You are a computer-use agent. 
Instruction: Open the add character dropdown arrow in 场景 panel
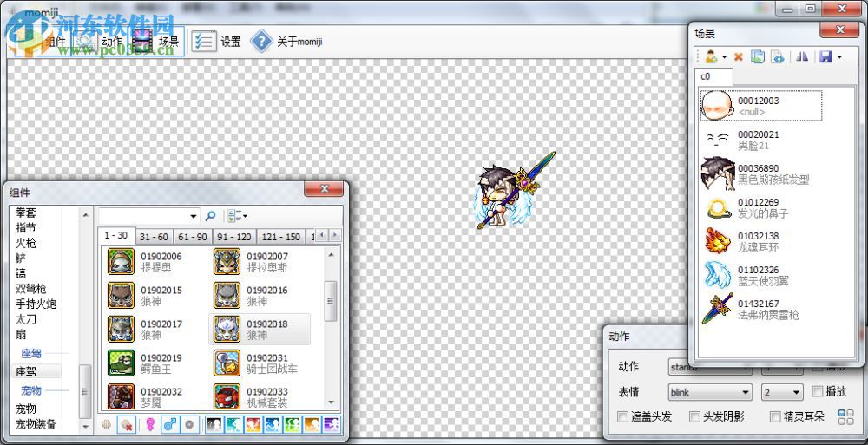[x=724, y=57]
